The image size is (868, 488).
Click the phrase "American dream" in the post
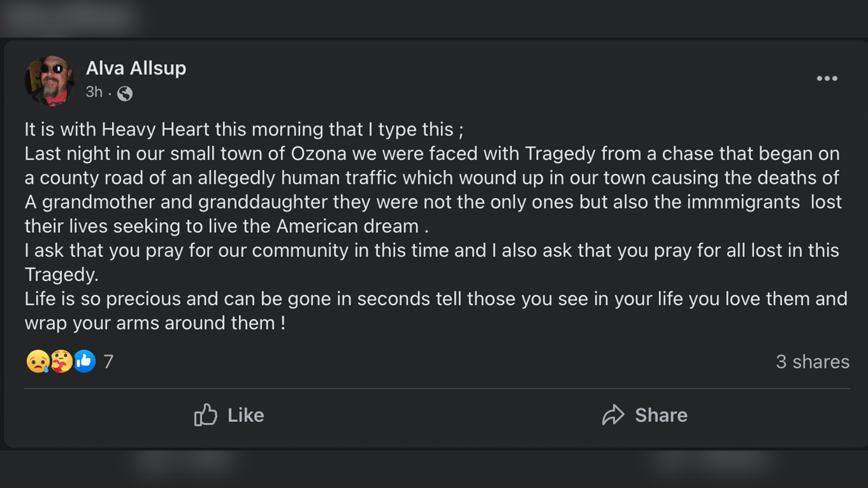coord(348,226)
